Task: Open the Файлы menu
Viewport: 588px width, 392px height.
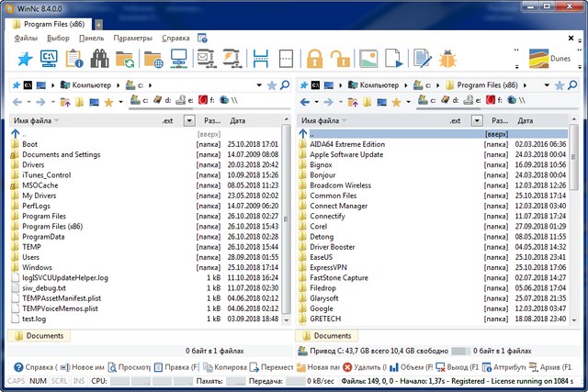Action: point(26,39)
